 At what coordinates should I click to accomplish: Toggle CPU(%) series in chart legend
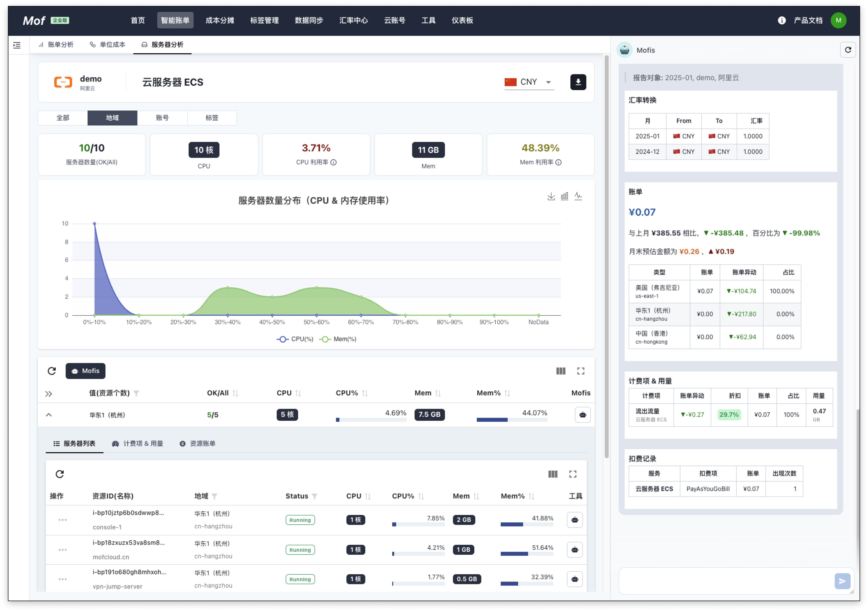[x=295, y=339]
